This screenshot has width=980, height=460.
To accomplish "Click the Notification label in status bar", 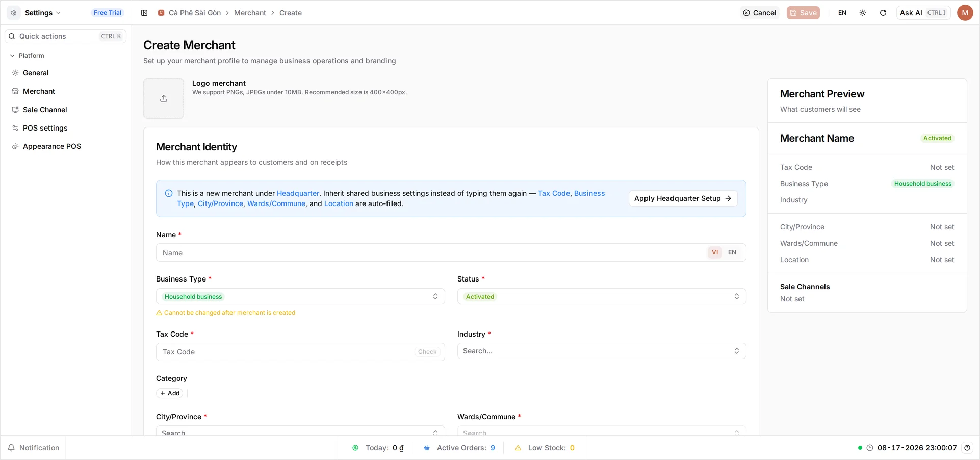I will coord(39,448).
